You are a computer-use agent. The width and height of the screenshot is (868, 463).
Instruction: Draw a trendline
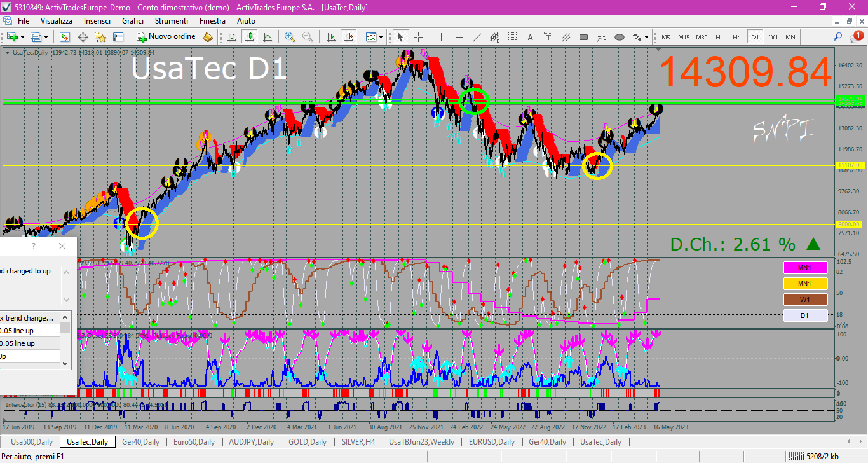[477, 37]
